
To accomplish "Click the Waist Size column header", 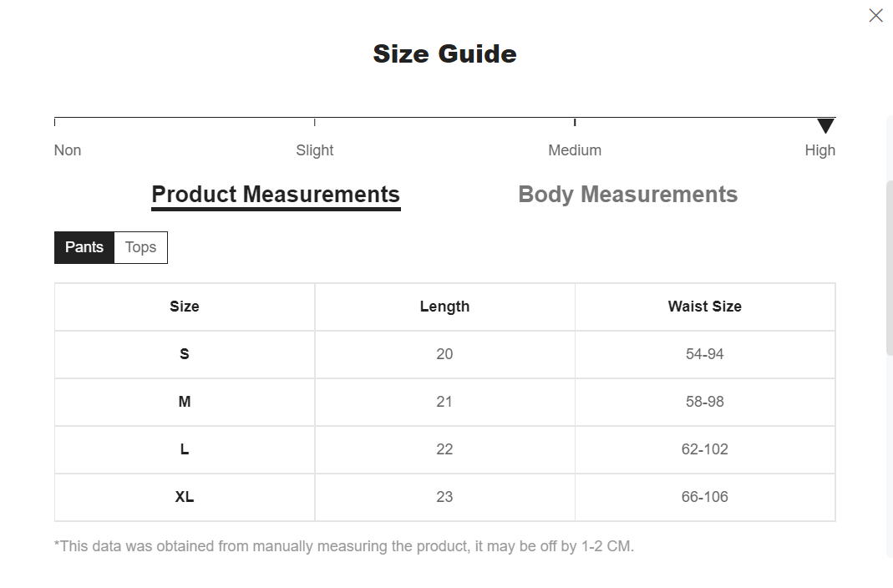I will [x=704, y=307].
